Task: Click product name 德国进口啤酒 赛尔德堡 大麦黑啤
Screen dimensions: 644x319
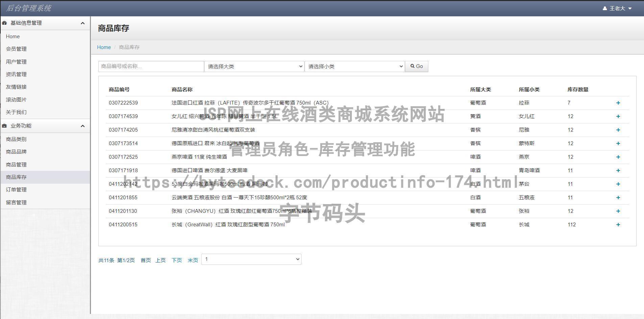Action: (210, 170)
